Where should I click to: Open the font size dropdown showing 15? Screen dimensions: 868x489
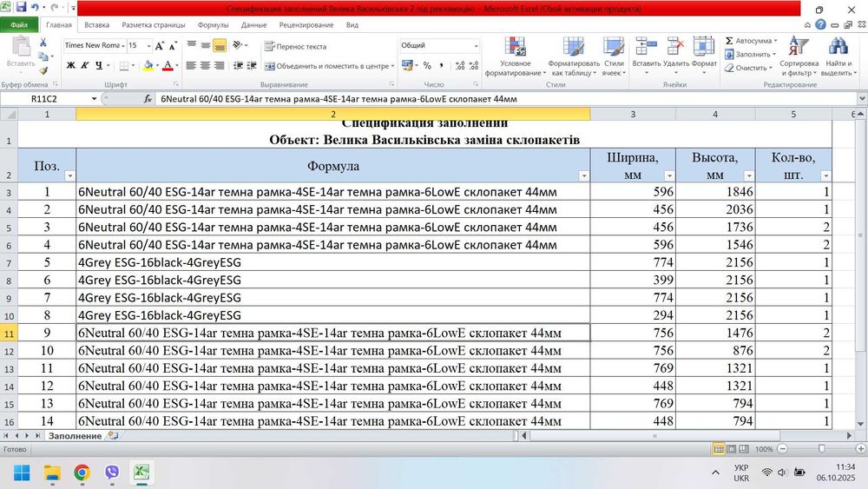pyautogui.click(x=149, y=45)
